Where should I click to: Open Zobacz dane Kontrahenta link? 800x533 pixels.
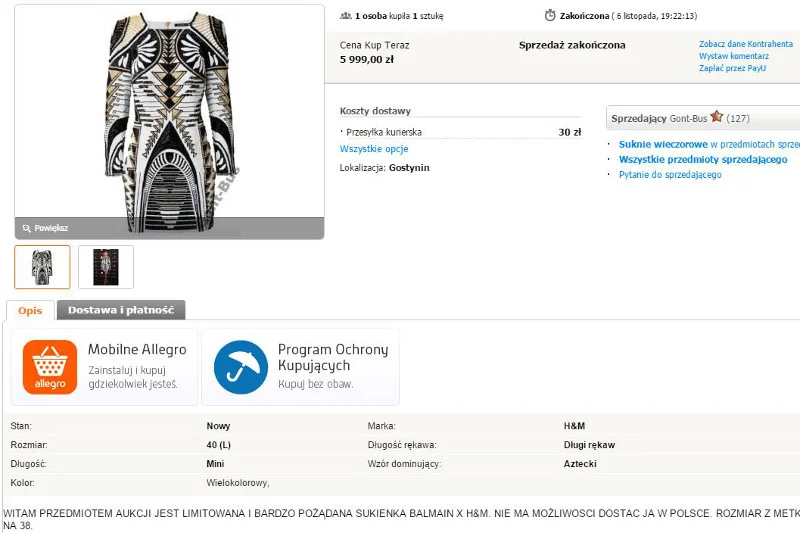point(746,44)
